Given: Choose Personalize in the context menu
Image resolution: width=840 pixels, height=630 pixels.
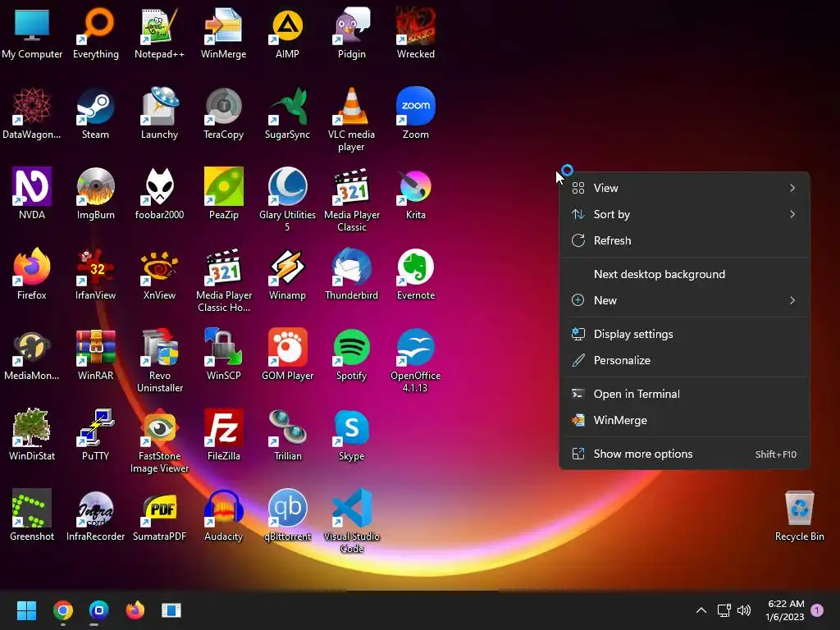Looking at the screenshot, I should 684,361.
